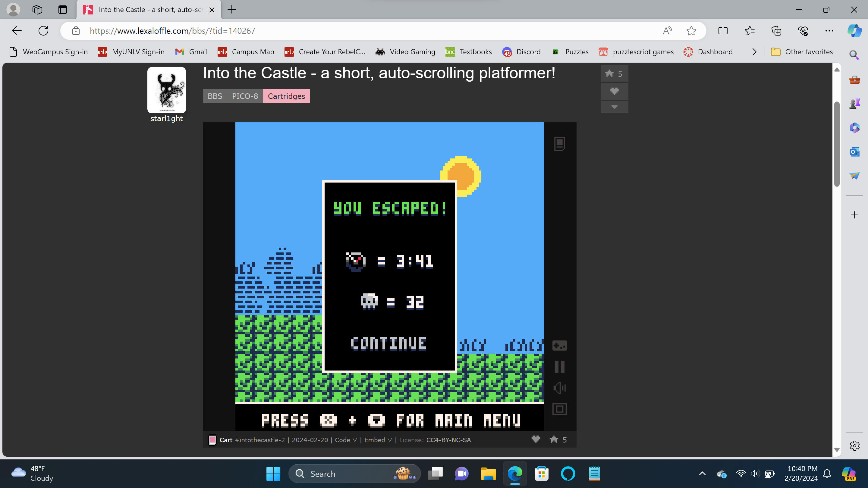This screenshot has height=488, width=868.
Task: Open the sidebar Games chess icon
Action: 854,103
